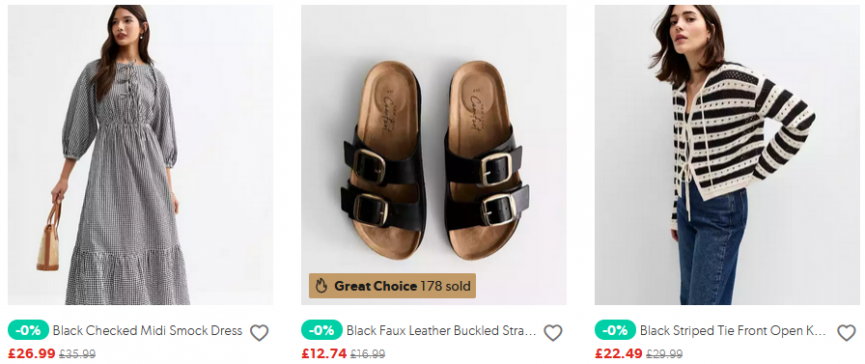Image resolution: width=865 pixels, height=364 pixels.
Task: Select the -0% badge on the buckled sandals
Action: [322, 330]
